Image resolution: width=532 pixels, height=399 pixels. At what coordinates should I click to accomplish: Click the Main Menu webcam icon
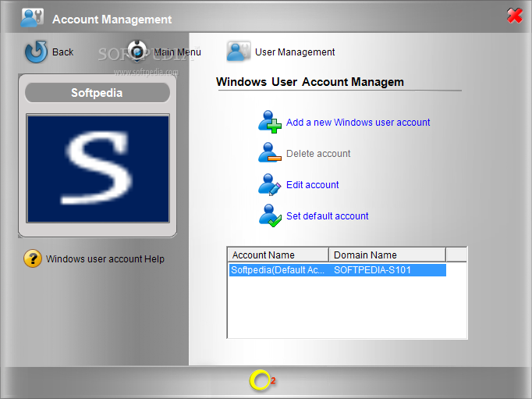137,52
